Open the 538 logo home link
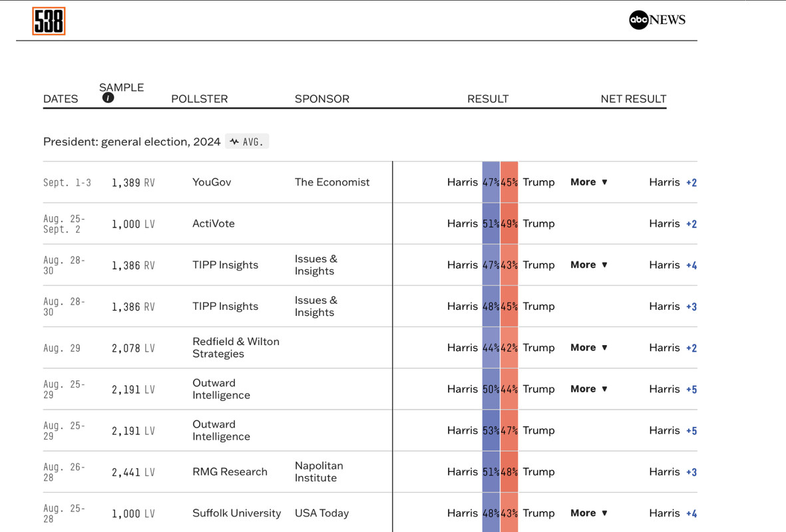Image resolution: width=786 pixels, height=532 pixels. coord(49,21)
